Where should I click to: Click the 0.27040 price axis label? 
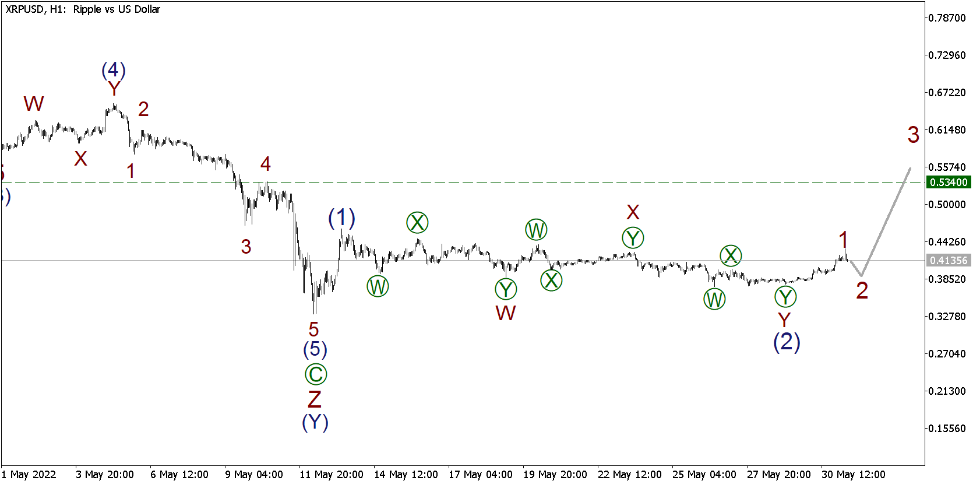(x=947, y=354)
